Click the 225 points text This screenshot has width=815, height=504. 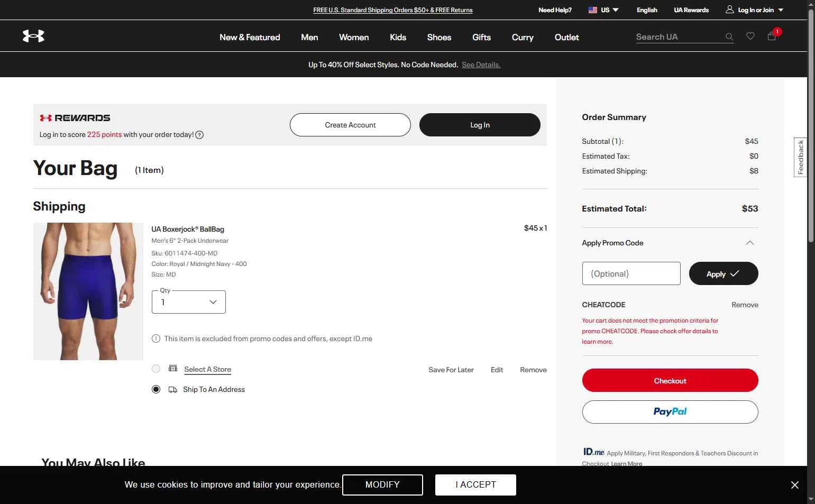(x=104, y=134)
